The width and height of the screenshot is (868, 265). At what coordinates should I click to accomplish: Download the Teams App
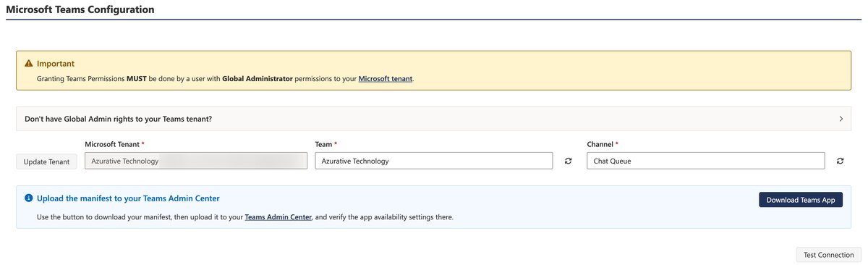(x=801, y=200)
